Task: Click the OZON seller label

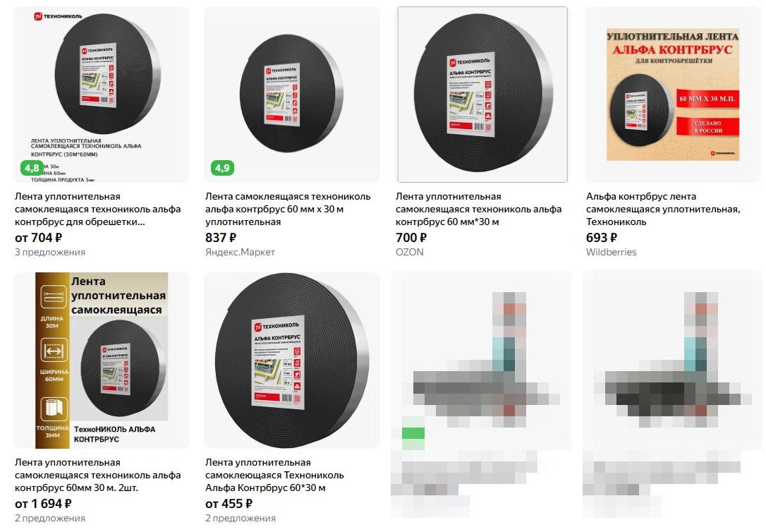Action: pyautogui.click(x=409, y=252)
